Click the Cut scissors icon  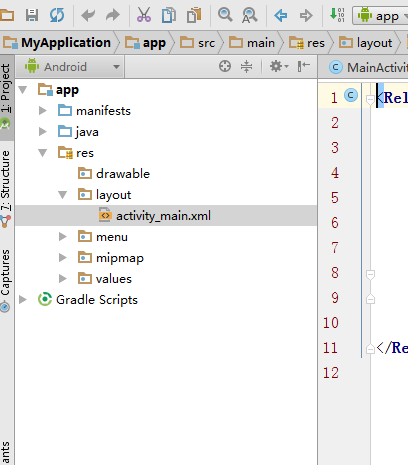click(144, 15)
